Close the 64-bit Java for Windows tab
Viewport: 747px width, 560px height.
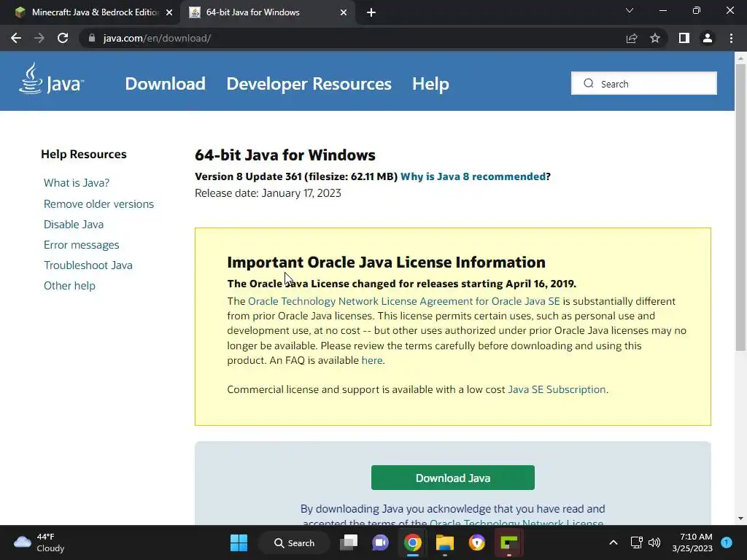(x=344, y=12)
